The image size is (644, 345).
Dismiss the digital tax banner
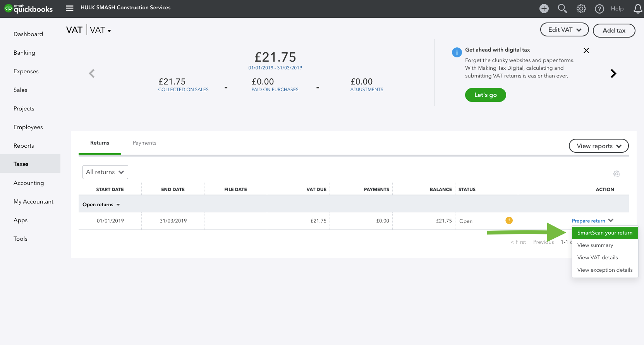click(x=586, y=50)
